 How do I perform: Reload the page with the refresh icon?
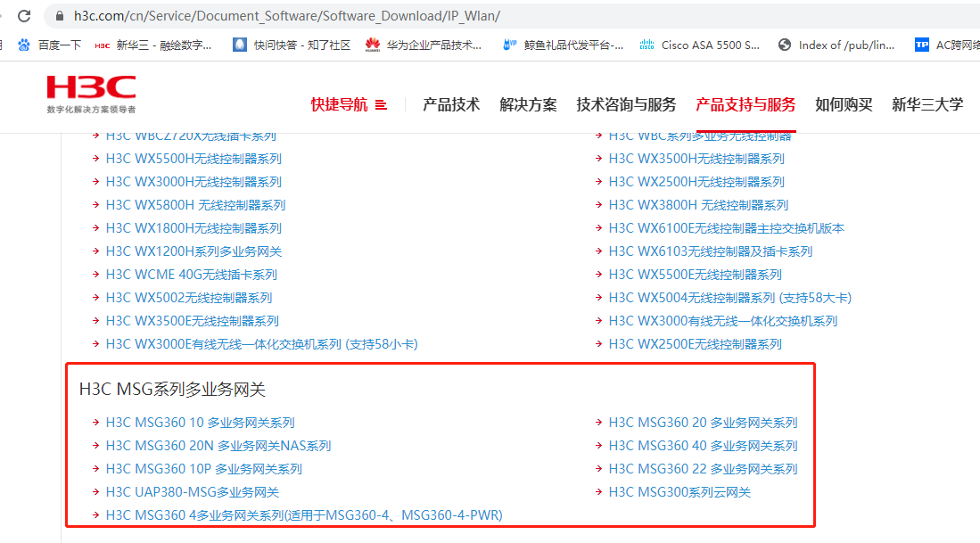(x=24, y=16)
